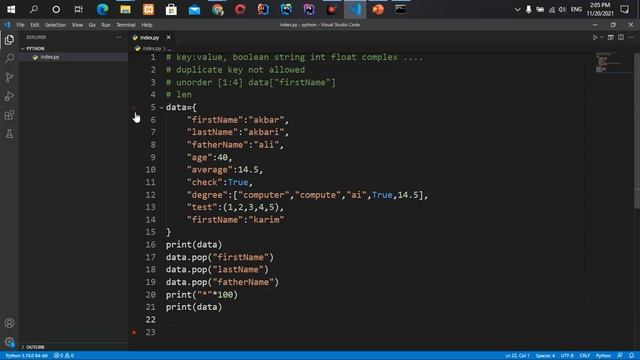Open editor More Actions ellipsis
The image size is (640, 360).
coord(631,37)
